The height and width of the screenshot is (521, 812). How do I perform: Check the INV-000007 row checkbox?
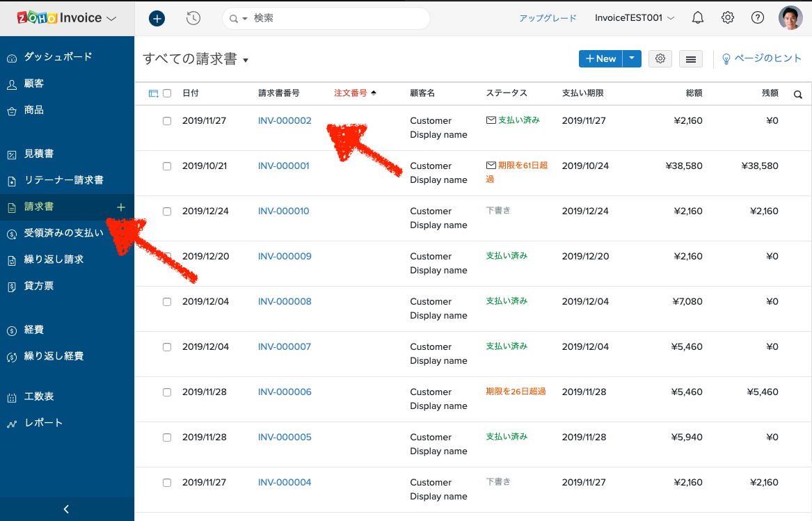[x=167, y=347]
